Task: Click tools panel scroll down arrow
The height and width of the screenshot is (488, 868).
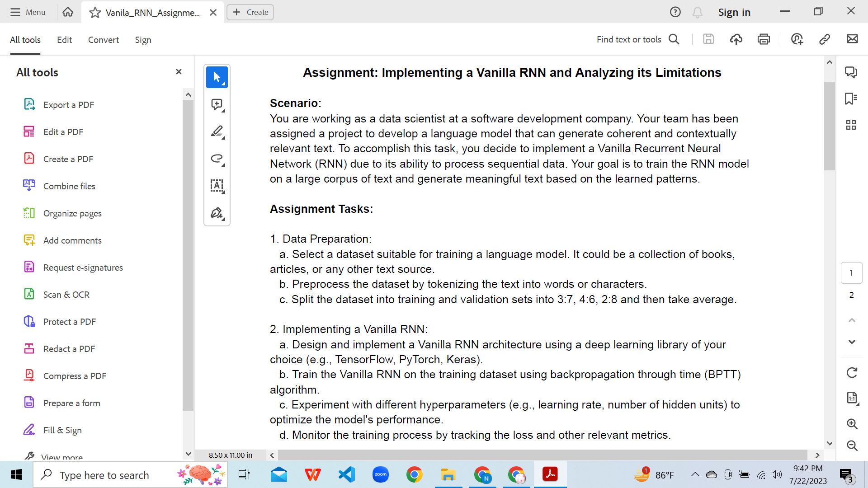Action: pos(188,454)
